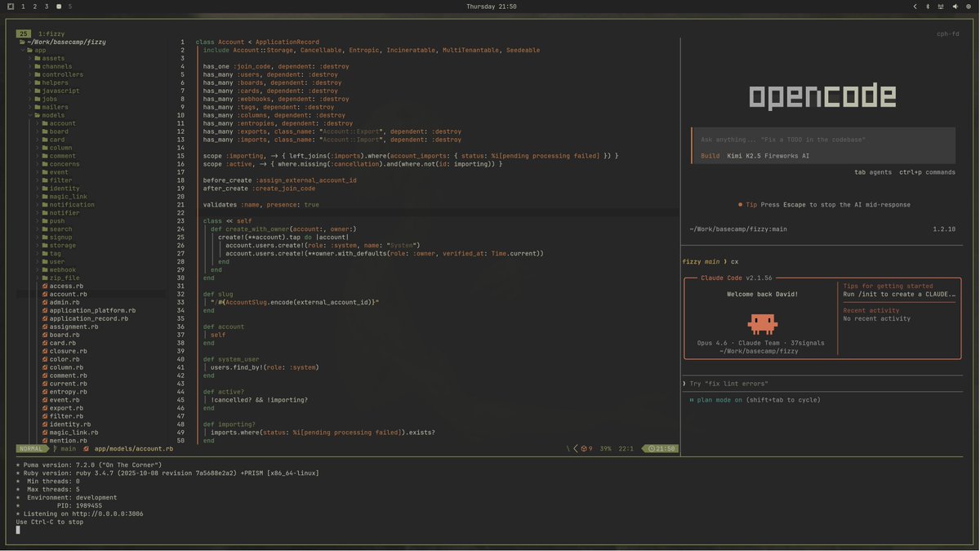The image size is (980, 551).
Task: Select the 1:fizzy tab
Action: coord(51,33)
